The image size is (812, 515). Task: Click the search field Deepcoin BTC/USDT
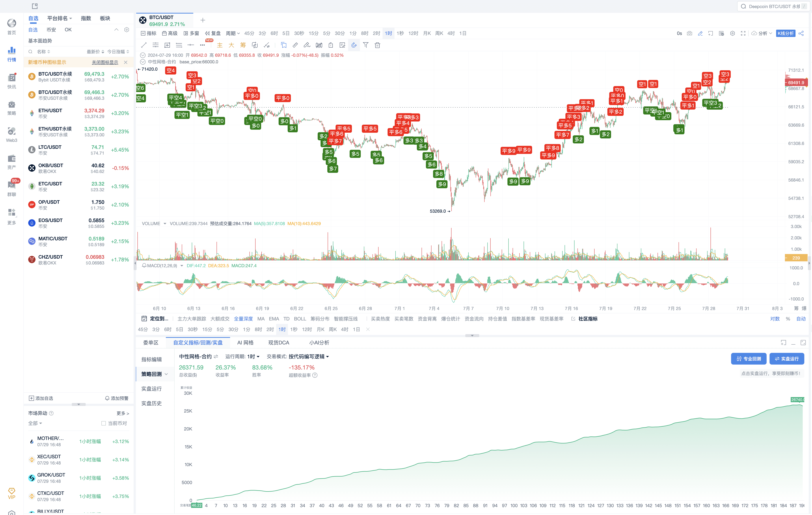click(774, 6)
